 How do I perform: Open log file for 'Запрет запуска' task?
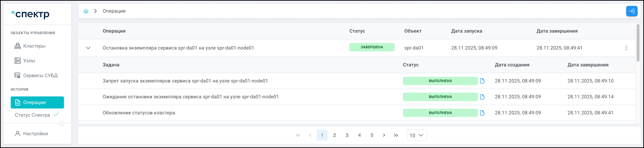click(x=482, y=81)
